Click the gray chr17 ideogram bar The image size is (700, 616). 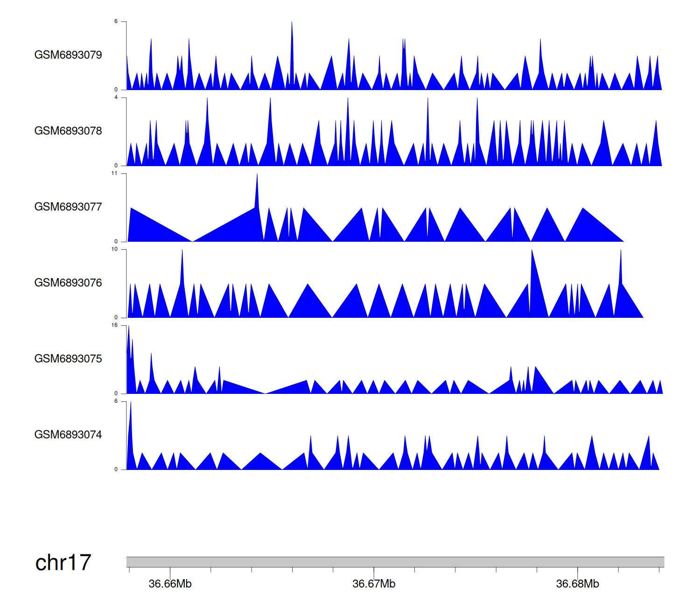coord(395,562)
